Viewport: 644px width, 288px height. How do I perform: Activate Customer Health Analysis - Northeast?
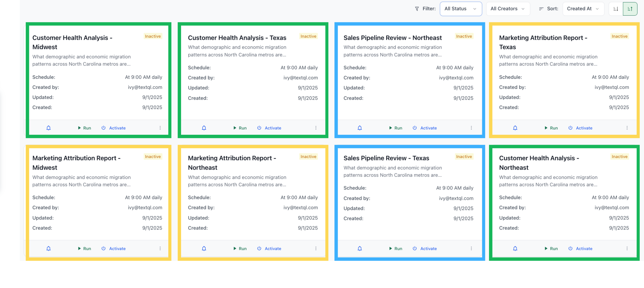(x=580, y=249)
